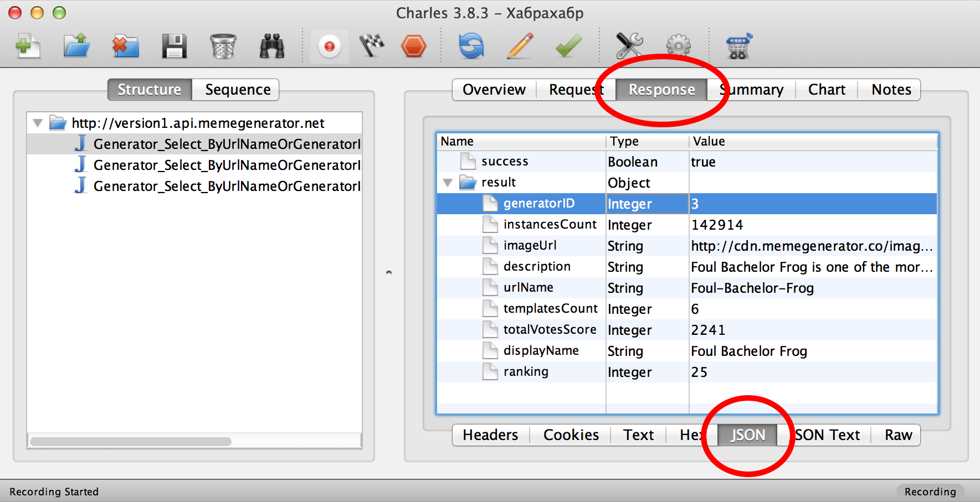Select the generatorID row
The width and height of the screenshot is (980, 502).
tap(687, 204)
